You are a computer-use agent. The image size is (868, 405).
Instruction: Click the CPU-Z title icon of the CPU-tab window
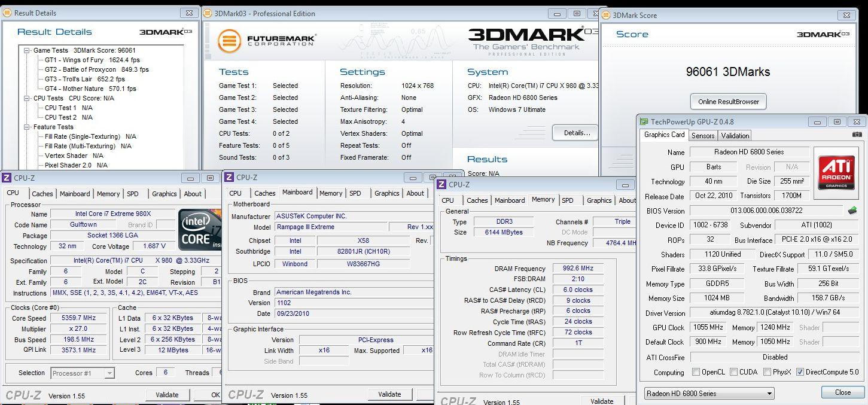(7, 178)
